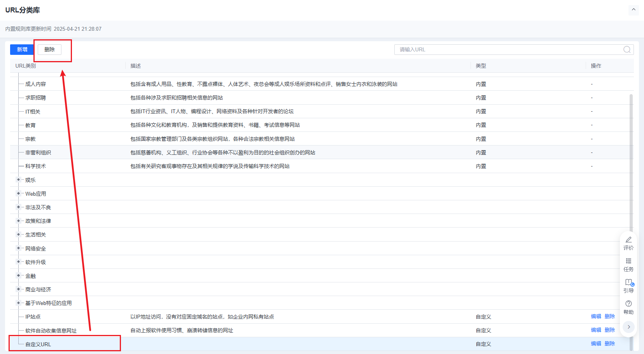The image size is (644, 354).
Task: Expand the 娱乐 category node
Action: [18, 180]
